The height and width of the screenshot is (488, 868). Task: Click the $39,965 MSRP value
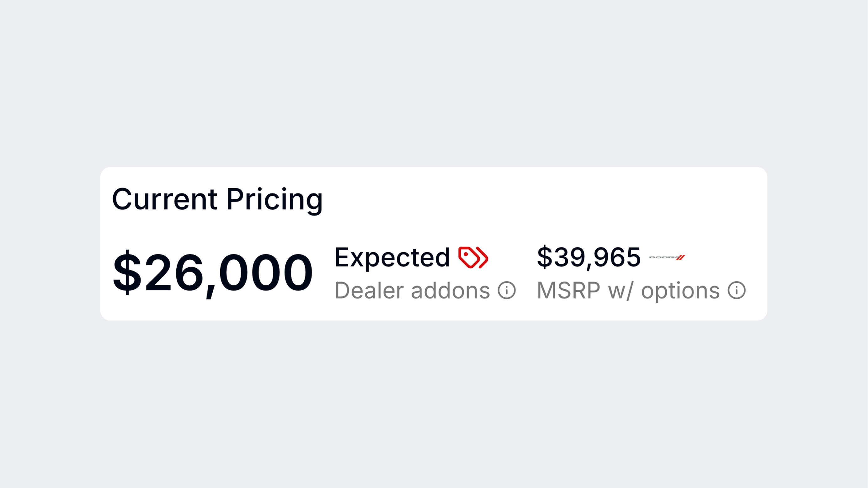tap(589, 257)
